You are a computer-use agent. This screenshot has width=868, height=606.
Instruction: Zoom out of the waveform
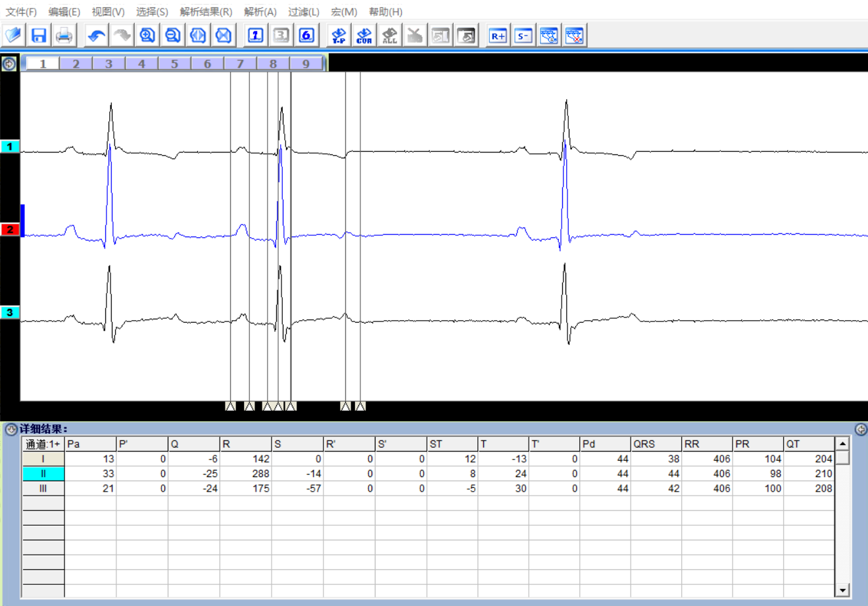pos(172,35)
